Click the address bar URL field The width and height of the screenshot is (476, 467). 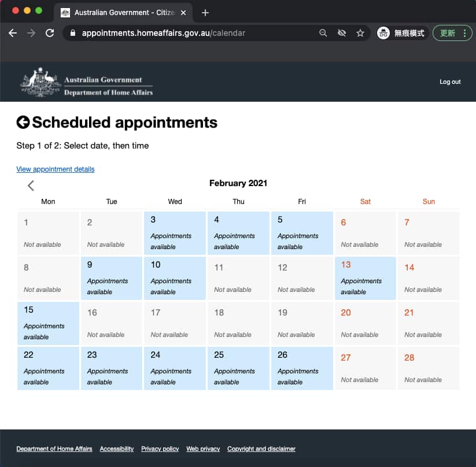197,33
